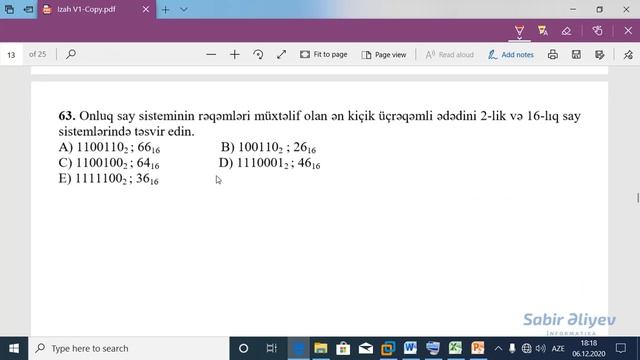Click the taskbar search box
Screen dimensions: 640x360
129,348
